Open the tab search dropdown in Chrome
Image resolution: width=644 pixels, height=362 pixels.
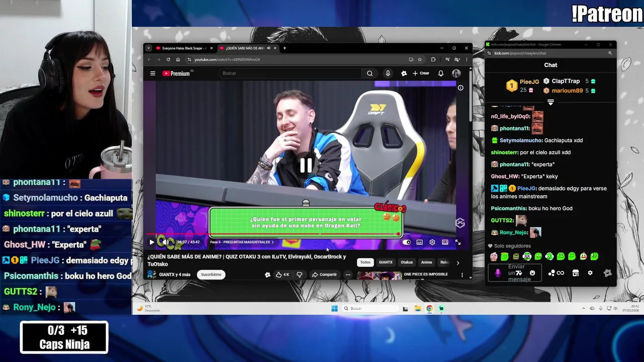click(148, 48)
